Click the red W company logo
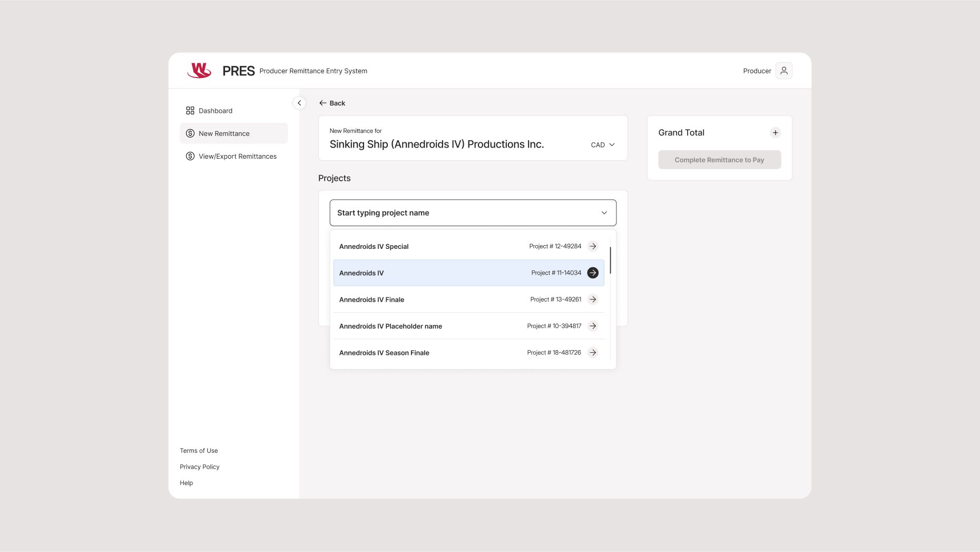 pos(199,70)
